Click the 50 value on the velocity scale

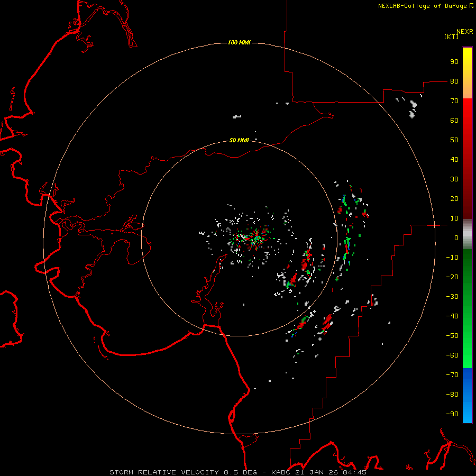coord(454,140)
